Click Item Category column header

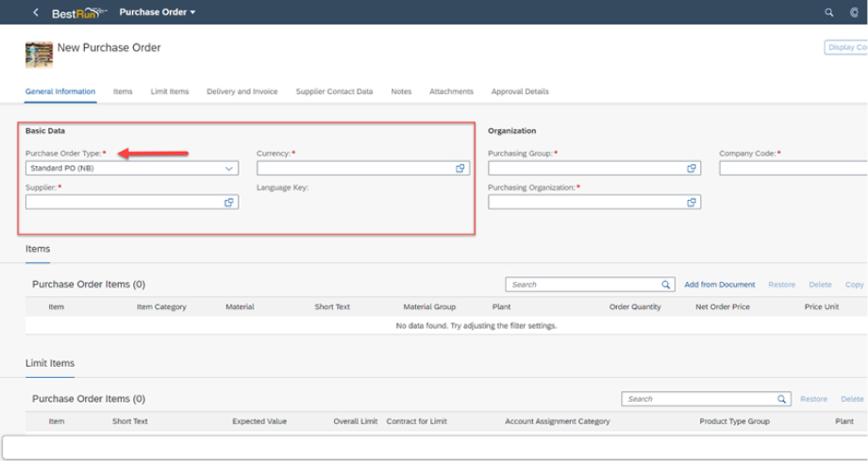[161, 306]
